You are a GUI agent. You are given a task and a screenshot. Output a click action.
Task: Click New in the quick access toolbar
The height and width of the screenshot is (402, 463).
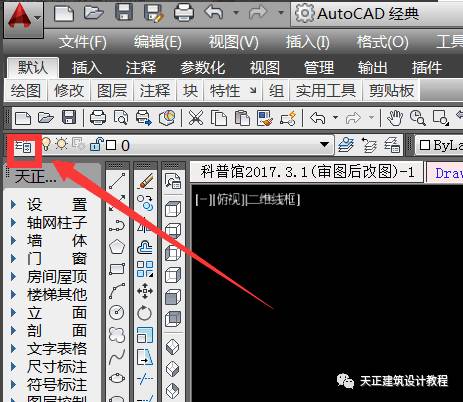64,14
